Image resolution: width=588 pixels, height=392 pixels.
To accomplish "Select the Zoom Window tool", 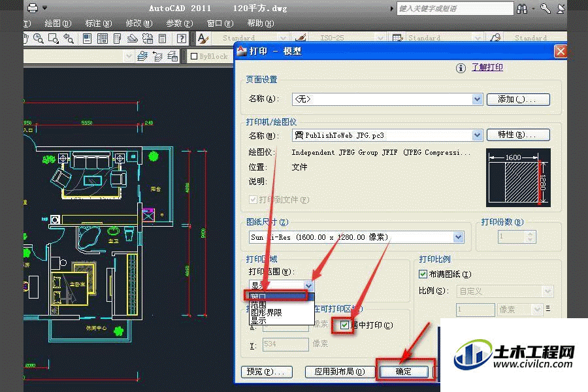I will click(54, 39).
